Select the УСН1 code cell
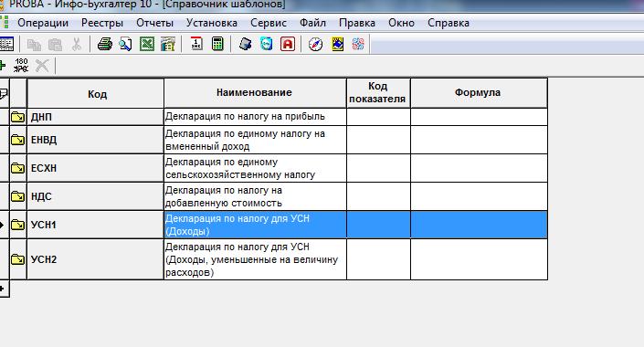 95,225
